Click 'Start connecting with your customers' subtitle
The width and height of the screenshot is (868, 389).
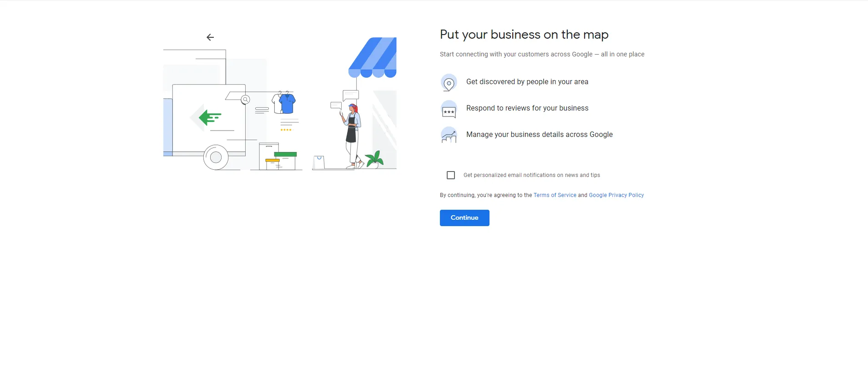542,54
